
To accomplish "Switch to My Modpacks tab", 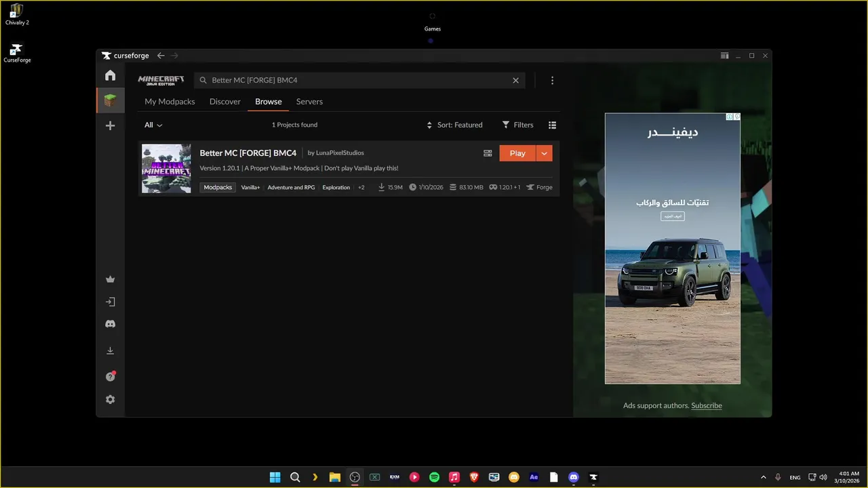I will tap(170, 102).
